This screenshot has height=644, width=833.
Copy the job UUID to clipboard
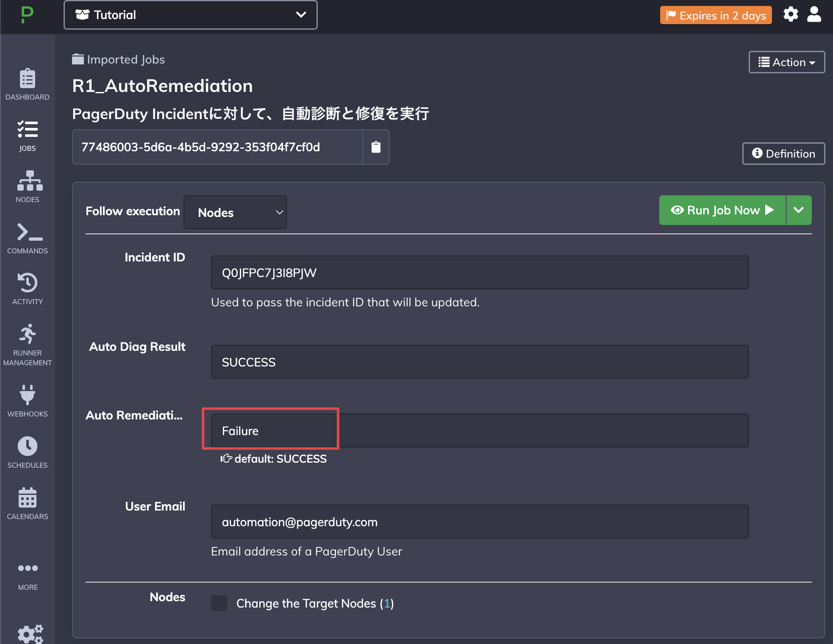[376, 147]
